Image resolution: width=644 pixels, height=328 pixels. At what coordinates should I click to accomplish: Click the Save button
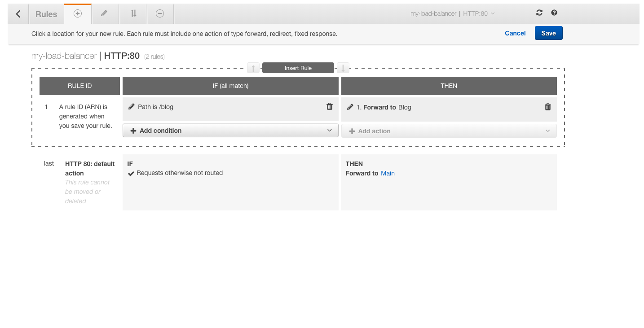click(548, 33)
